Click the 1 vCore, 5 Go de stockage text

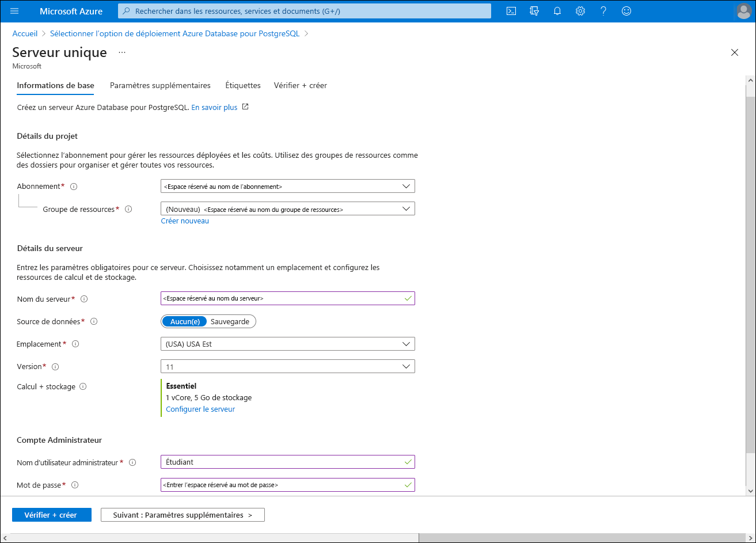click(209, 398)
